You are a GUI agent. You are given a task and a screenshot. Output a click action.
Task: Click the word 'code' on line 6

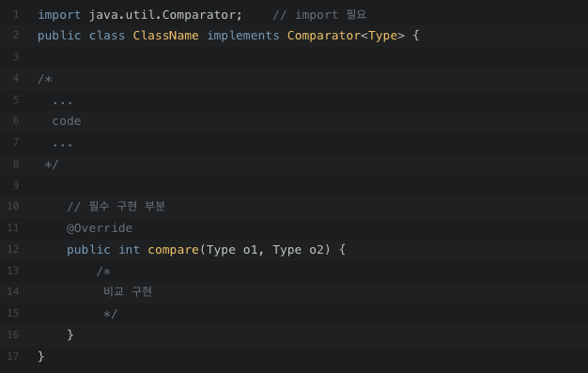[x=67, y=121]
